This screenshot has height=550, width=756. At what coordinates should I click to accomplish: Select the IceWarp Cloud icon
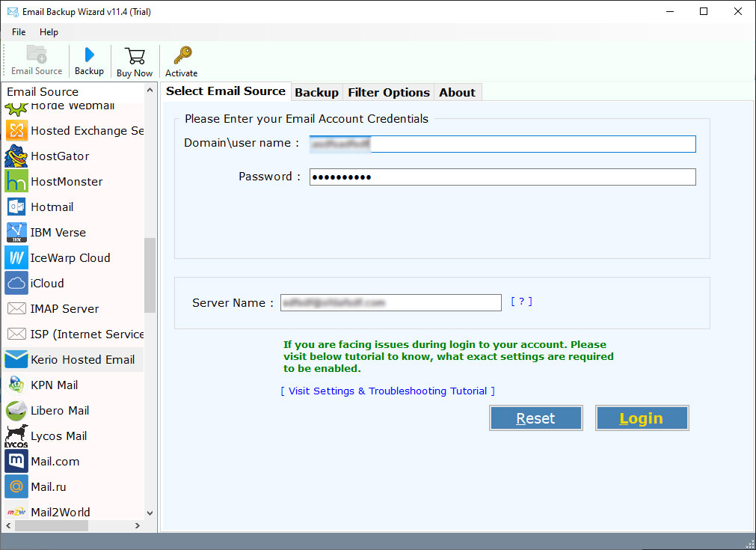point(16,257)
